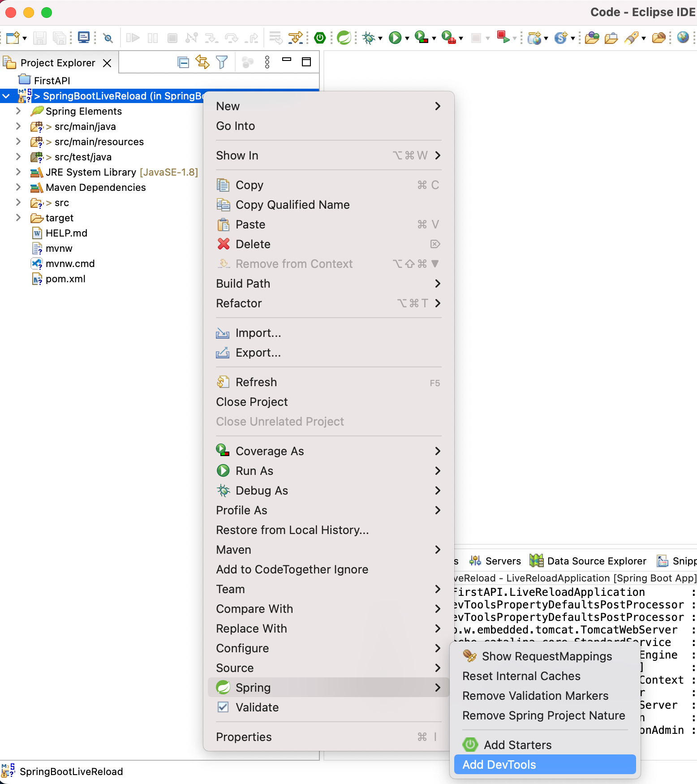Open the Debug configurations dropdown arrow
Screen dimensions: 697x784
pyautogui.click(x=380, y=39)
